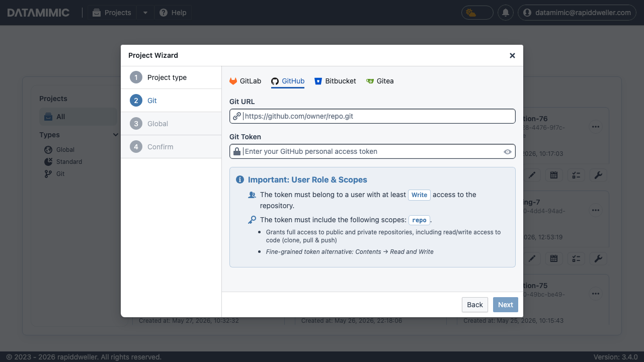Screen dimensions: 644x362
Task: Click the lock icon in Git Token field
Action: (x=236, y=151)
